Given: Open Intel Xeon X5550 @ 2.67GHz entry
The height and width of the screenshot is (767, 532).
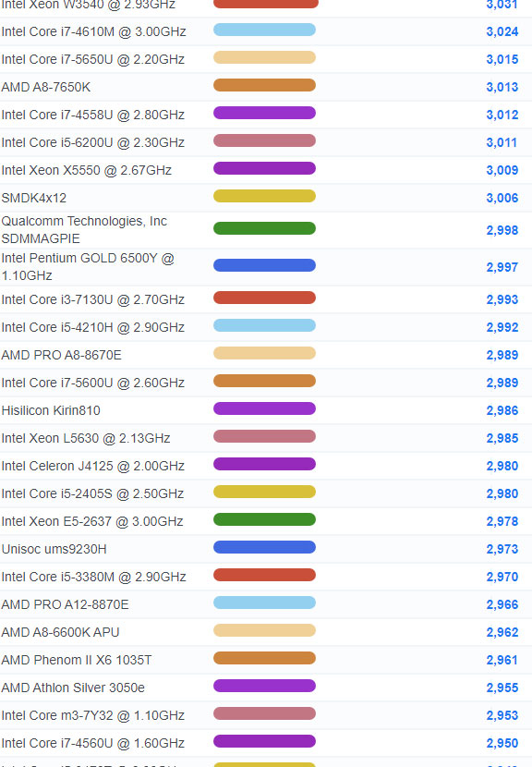Looking at the screenshot, I should tap(87, 170).
